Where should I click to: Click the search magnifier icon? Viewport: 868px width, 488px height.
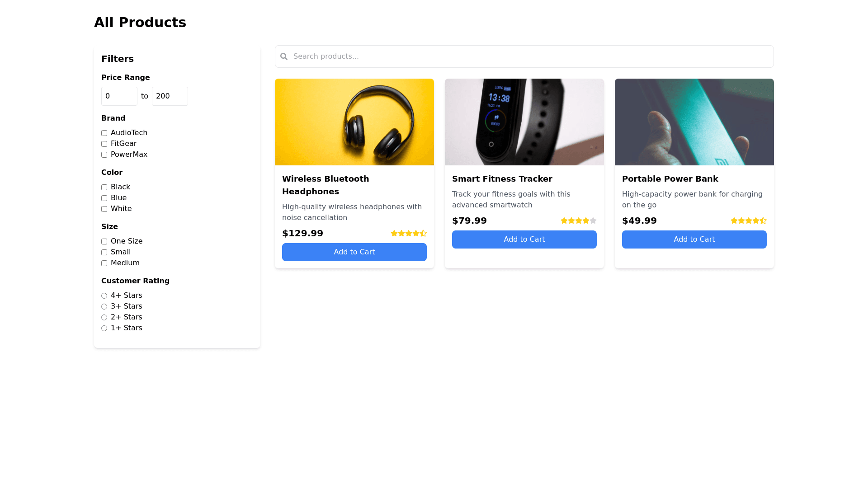284,56
